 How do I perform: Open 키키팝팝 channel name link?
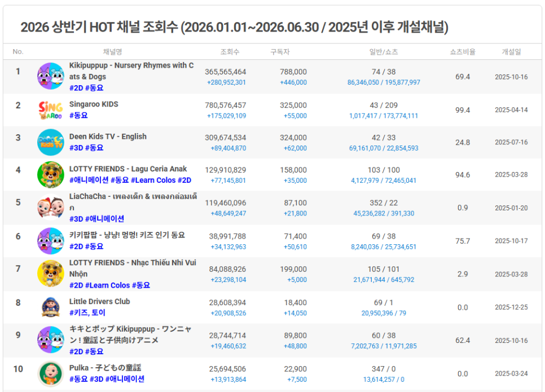point(127,235)
